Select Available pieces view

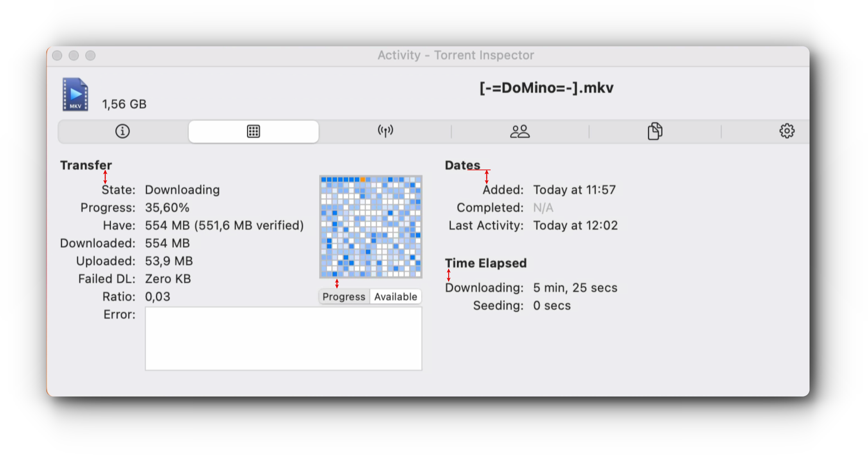pos(395,297)
